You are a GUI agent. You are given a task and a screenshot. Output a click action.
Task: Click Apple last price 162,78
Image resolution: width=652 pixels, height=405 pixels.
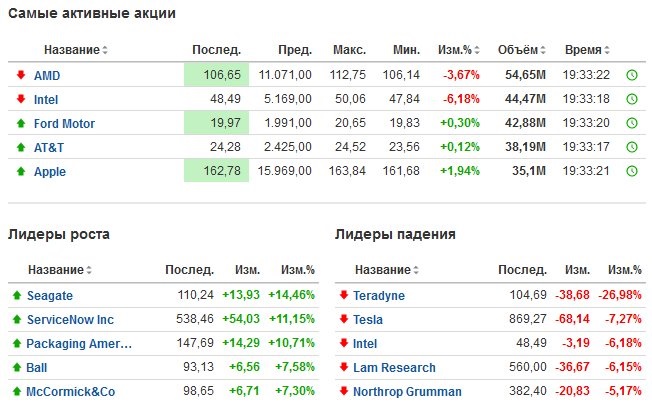click(222, 171)
